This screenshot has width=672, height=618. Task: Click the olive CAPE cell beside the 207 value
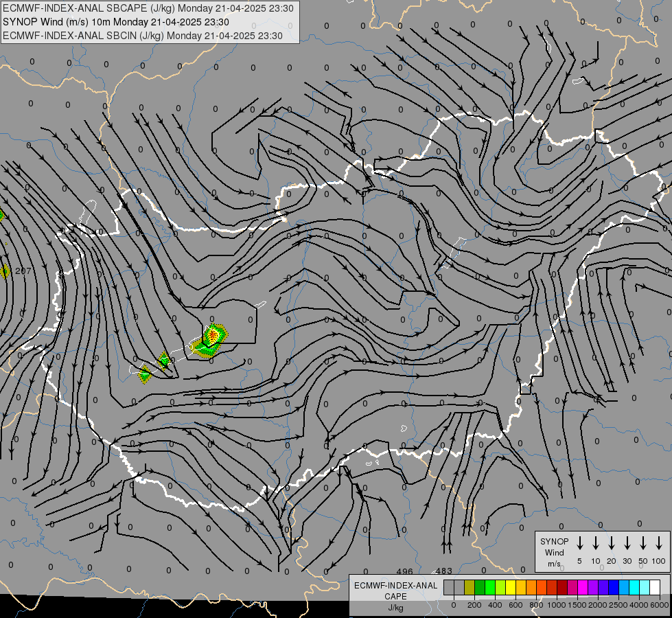point(5,271)
